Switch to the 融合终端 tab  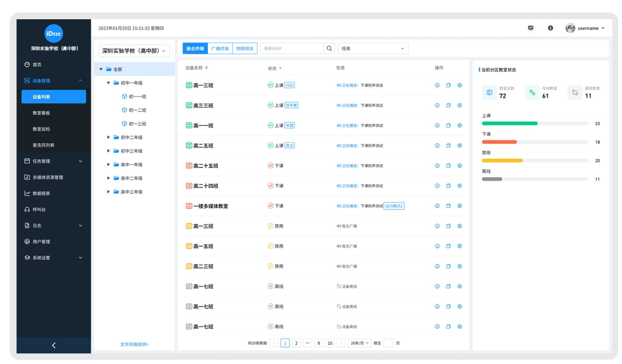click(195, 49)
